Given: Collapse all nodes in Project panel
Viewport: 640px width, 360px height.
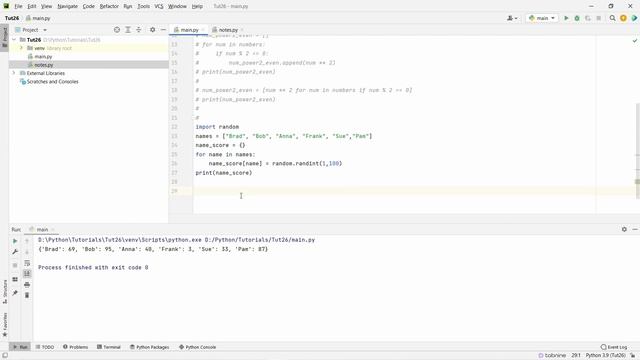Looking at the screenshot, I should coord(139,30).
